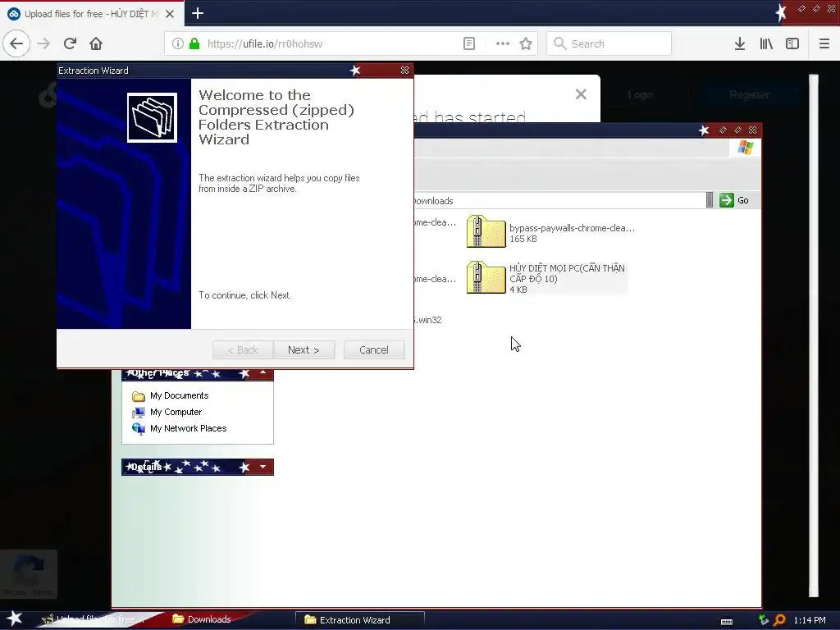840x630 pixels.
Task: Click the bypass-paywalls-chrome-clea... file name
Action: (x=572, y=228)
